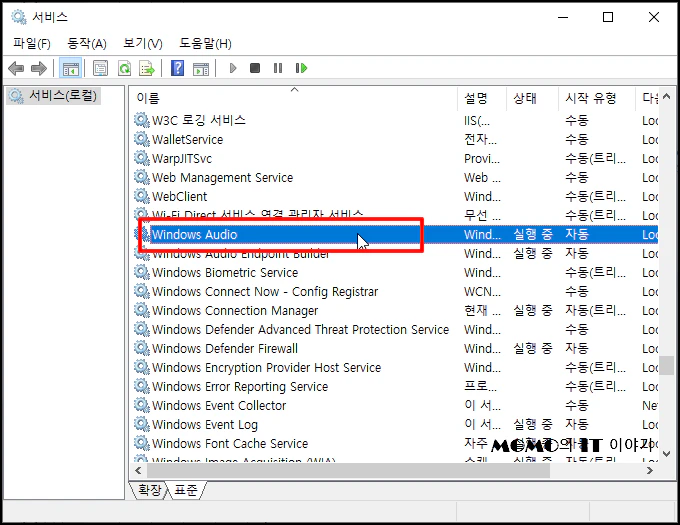Click the gear icon beside Windows Defender Firewall
Viewport: 680px width, 525px height.
pyautogui.click(x=141, y=348)
